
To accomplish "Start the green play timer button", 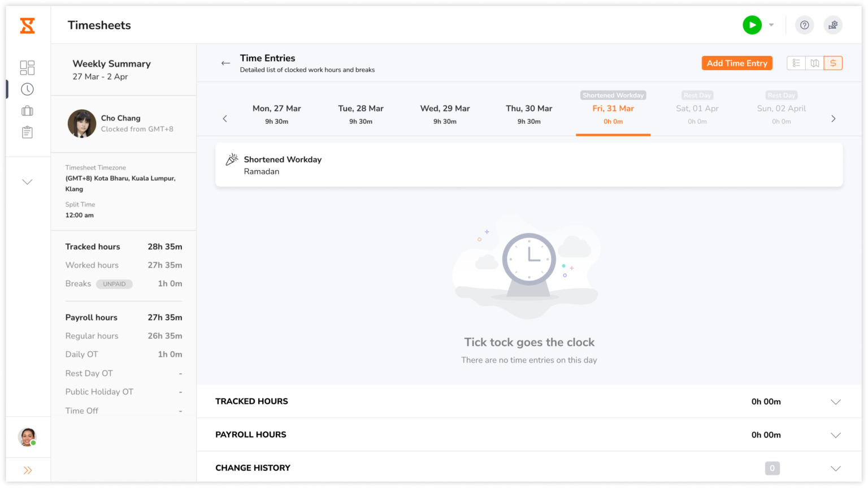I will (x=752, y=25).
